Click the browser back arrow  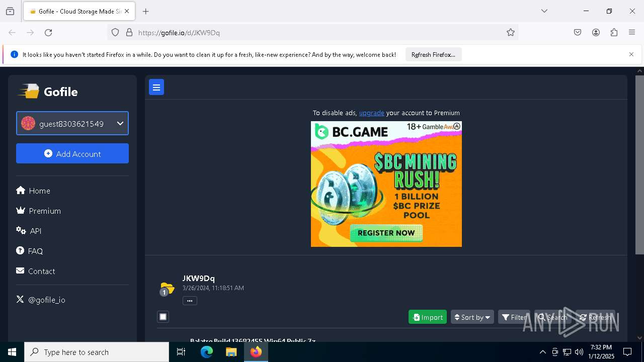point(12,33)
